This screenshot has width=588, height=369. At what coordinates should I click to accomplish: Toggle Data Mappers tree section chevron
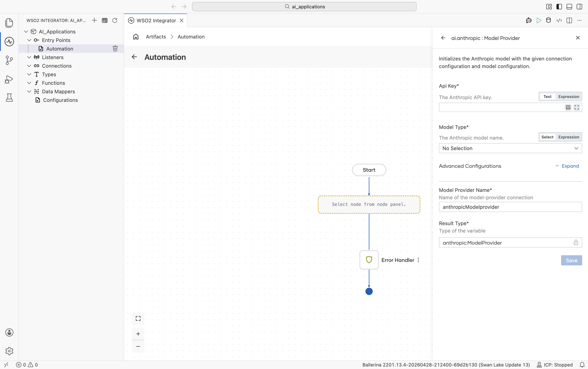point(29,91)
